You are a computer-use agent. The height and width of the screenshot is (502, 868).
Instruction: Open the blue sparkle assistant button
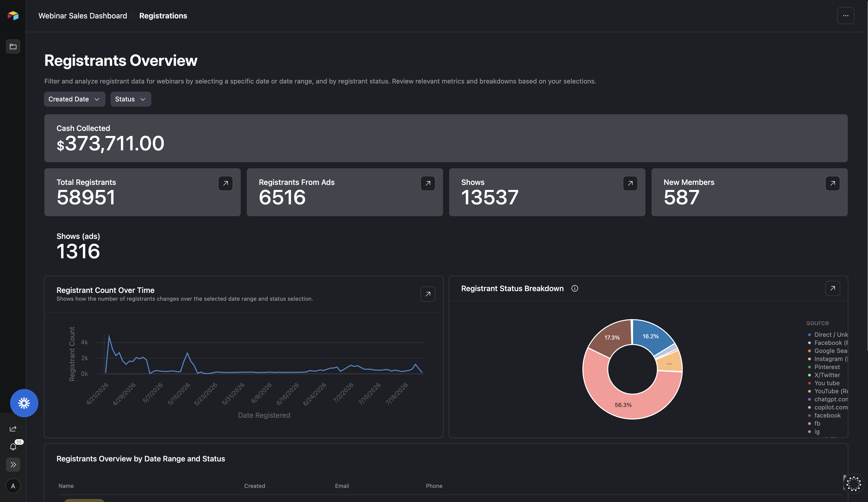click(x=24, y=403)
